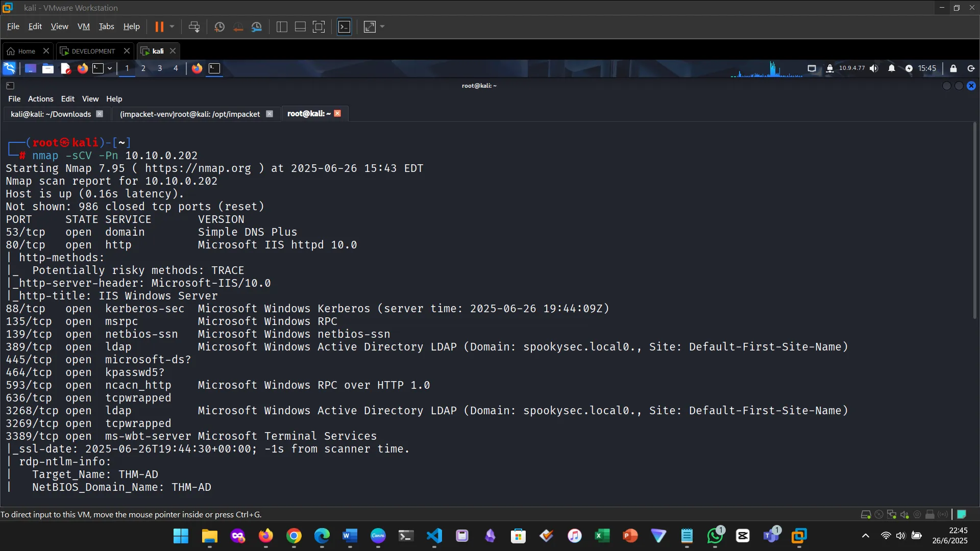Close the kali@kali Downloads terminal tab

(x=100, y=114)
